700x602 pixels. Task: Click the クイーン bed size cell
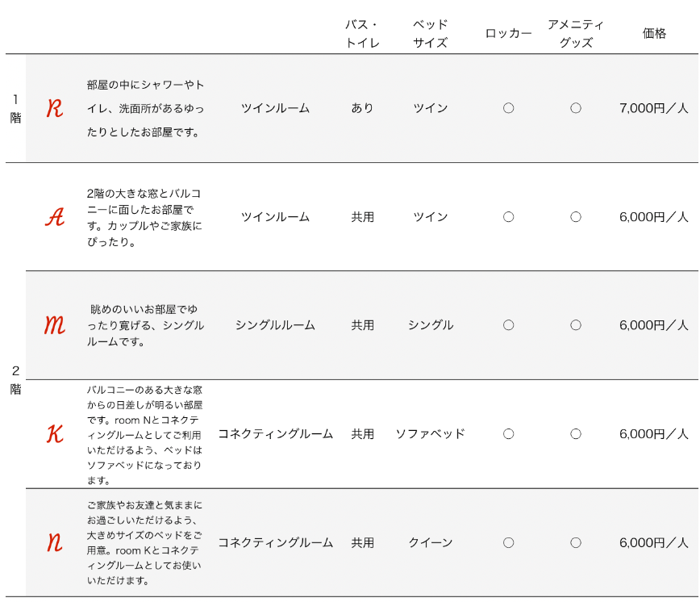(431, 542)
